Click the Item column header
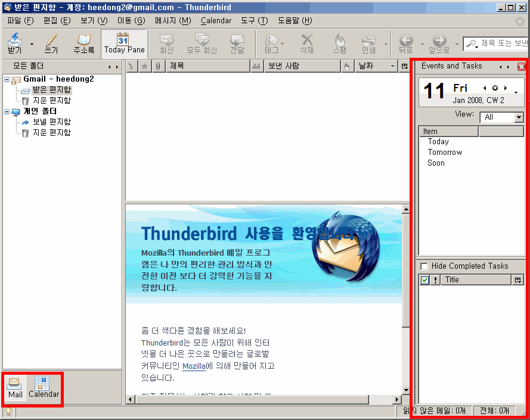530x420 pixels. [x=448, y=132]
